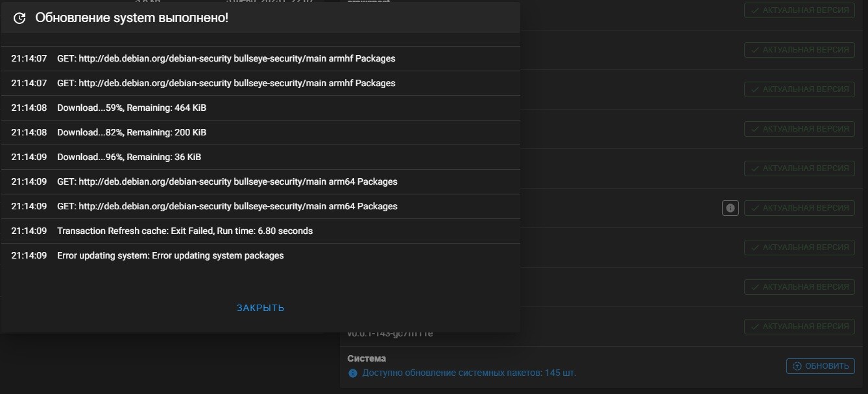Click checkmark icon in badge next to info icon

coord(754,208)
